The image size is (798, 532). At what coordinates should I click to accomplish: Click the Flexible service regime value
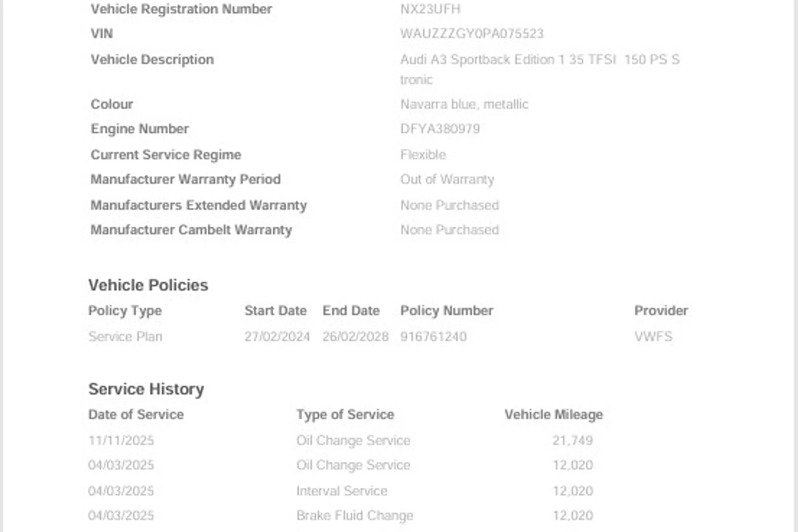[x=423, y=155]
